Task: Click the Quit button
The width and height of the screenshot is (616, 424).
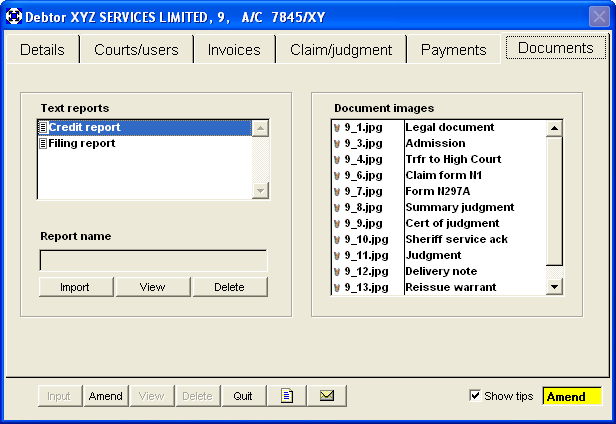Action: click(243, 396)
